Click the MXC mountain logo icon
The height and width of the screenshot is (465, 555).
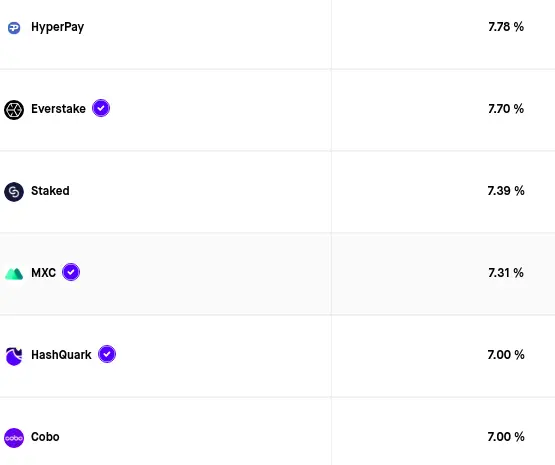click(x=14, y=274)
